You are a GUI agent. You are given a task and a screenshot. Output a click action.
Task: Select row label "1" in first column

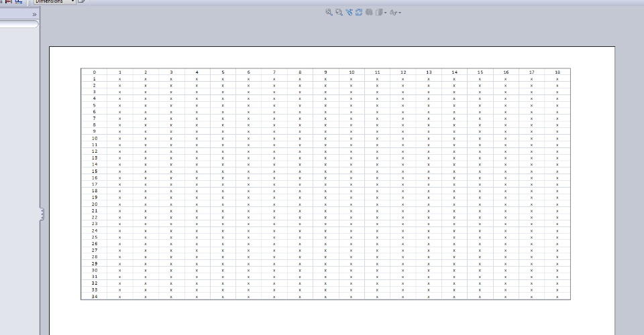pyautogui.click(x=94, y=79)
